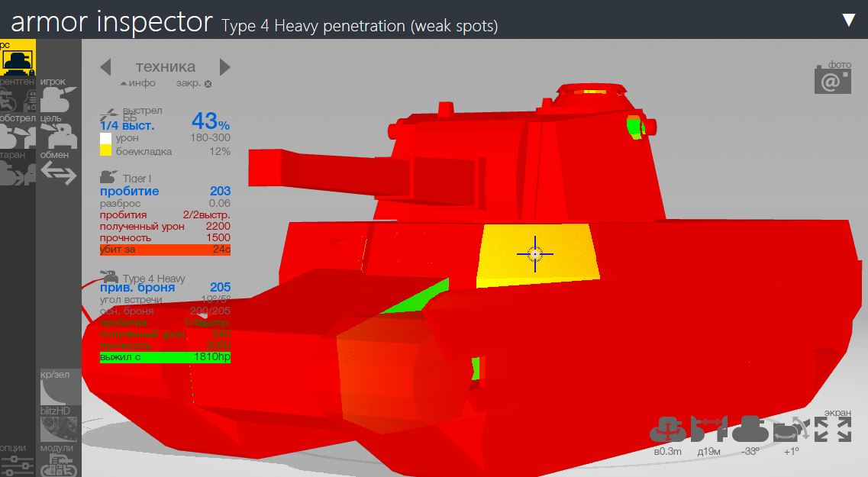The image size is (868, 477).
Task: Click the blue crosshair on yellow armor
Action: (534, 254)
